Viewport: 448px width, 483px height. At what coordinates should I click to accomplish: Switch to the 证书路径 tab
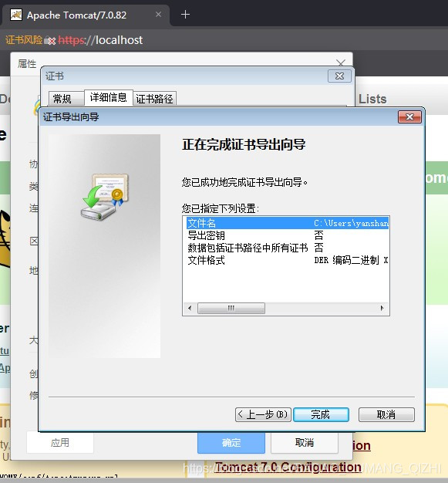pyautogui.click(x=154, y=99)
